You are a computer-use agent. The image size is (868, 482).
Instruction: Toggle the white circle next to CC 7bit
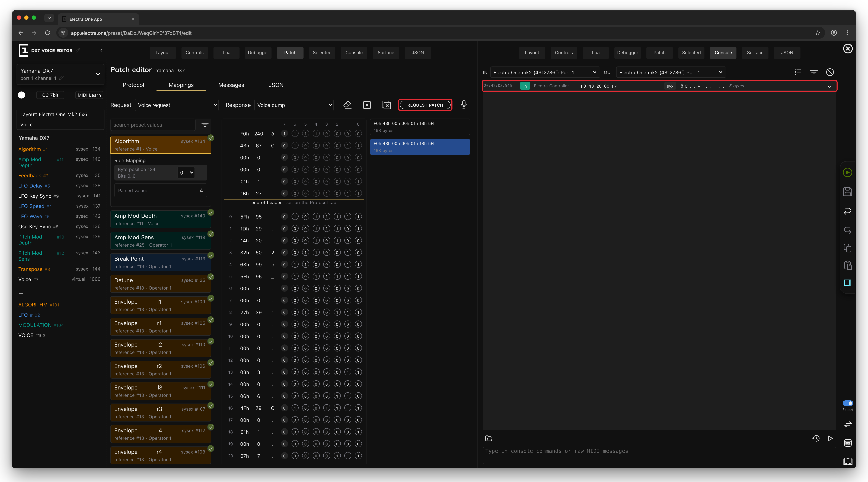22,95
